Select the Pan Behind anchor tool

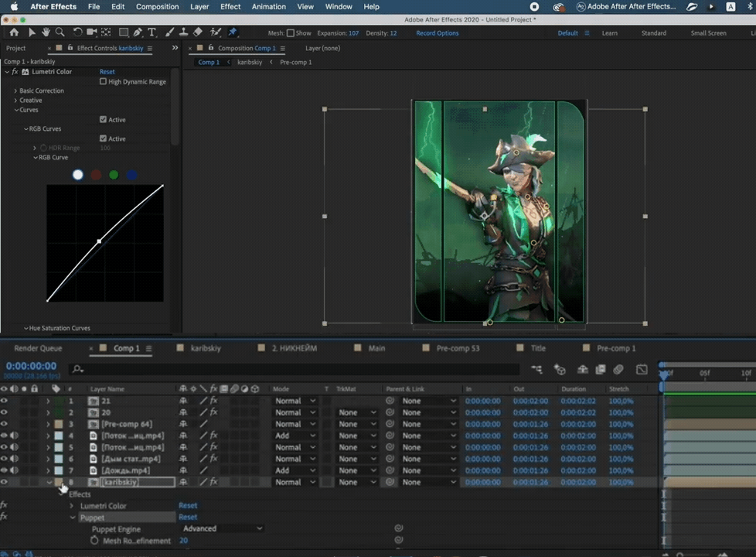[x=106, y=32]
